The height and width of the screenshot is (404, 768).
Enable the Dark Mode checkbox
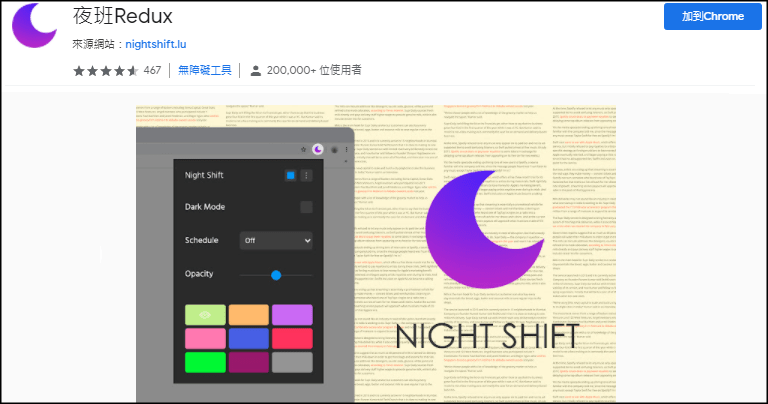306,207
